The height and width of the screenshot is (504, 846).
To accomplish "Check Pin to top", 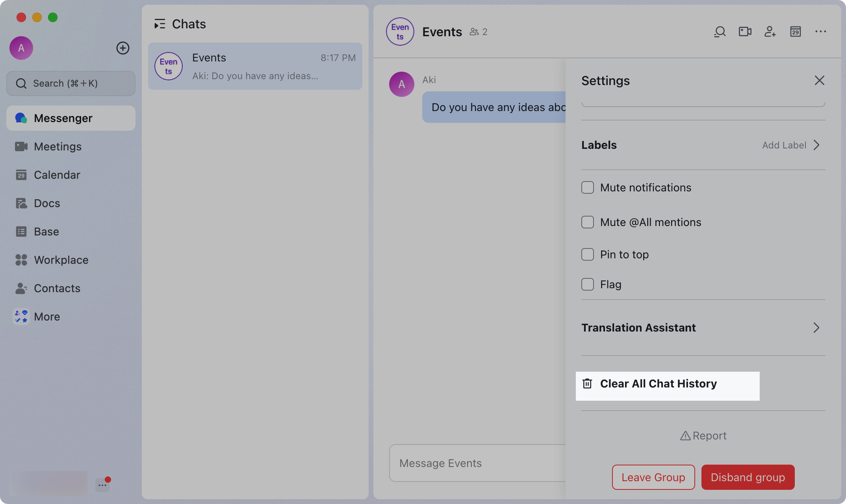I will point(587,254).
